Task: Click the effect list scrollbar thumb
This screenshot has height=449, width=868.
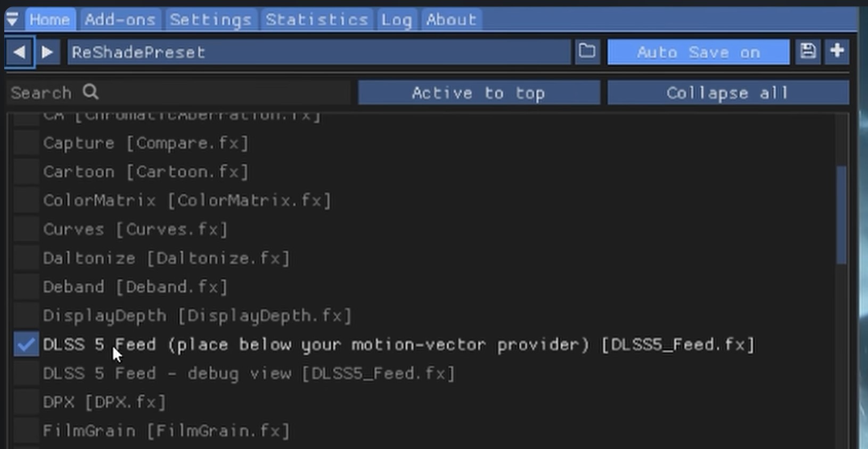Action: [841, 215]
